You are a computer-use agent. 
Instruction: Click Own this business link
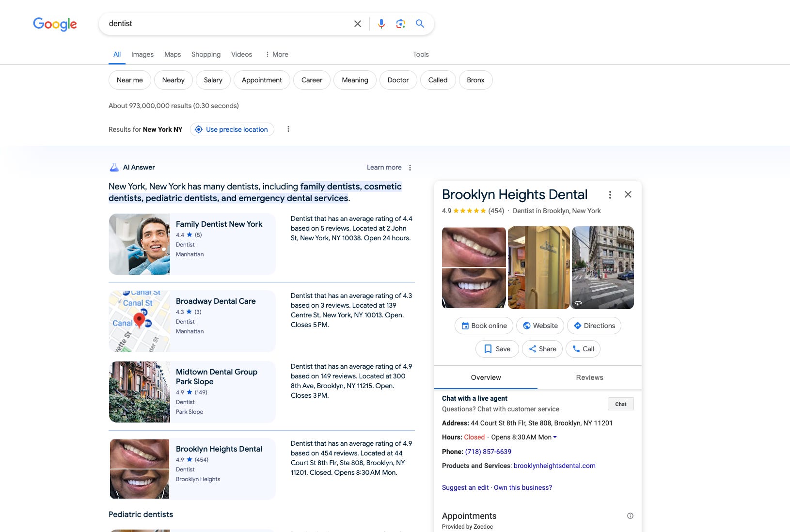tap(523, 487)
